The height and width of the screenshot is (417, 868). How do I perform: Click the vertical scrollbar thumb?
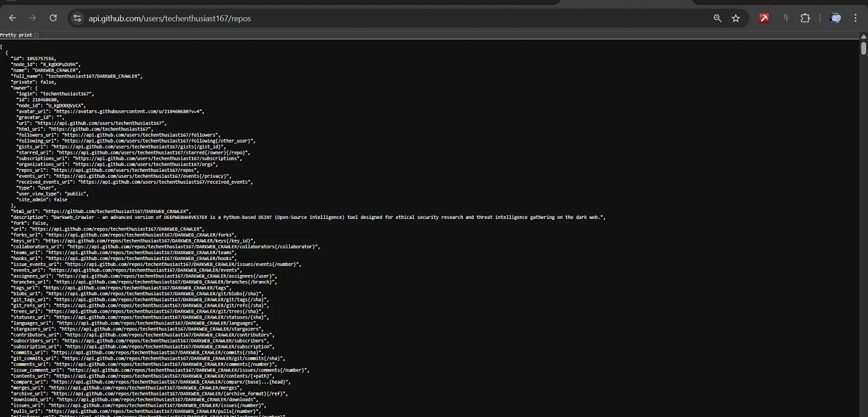click(863, 48)
